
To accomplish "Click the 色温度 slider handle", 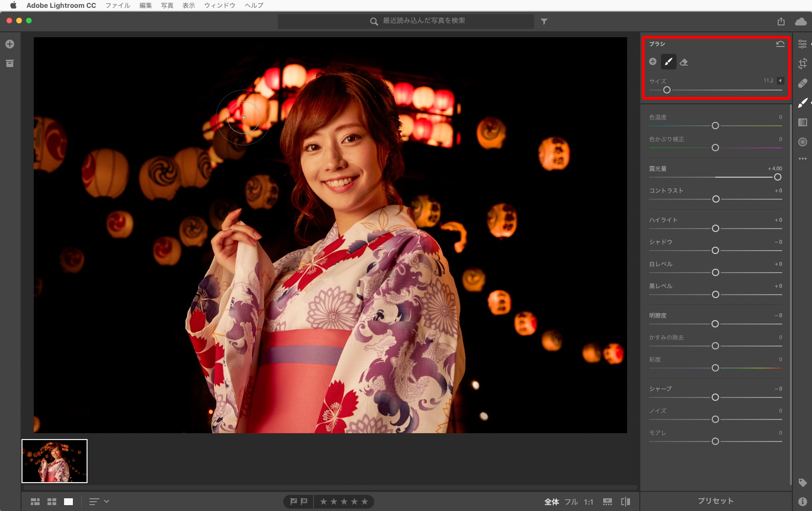I will [715, 126].
